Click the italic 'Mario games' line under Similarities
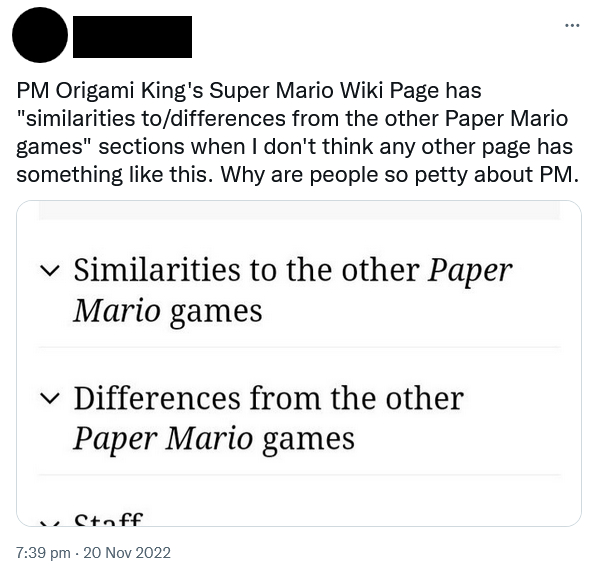598x575 pixels. point(168,311)
